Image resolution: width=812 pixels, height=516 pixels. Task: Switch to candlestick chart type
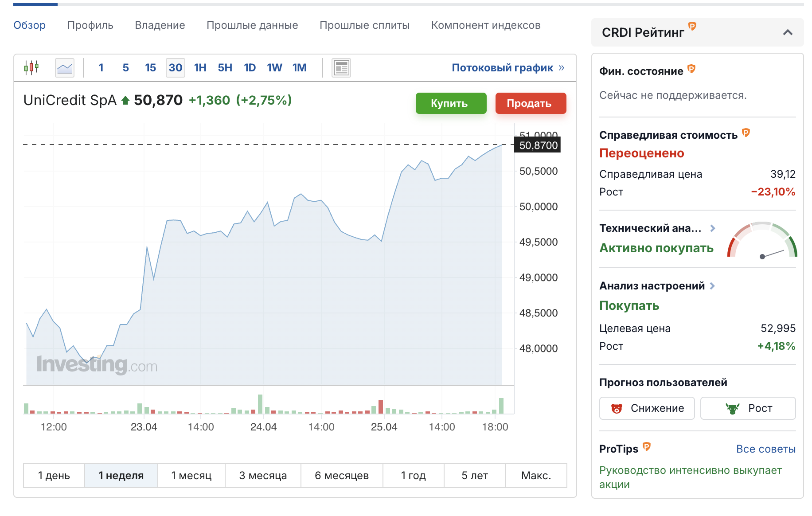coord(31,68)
